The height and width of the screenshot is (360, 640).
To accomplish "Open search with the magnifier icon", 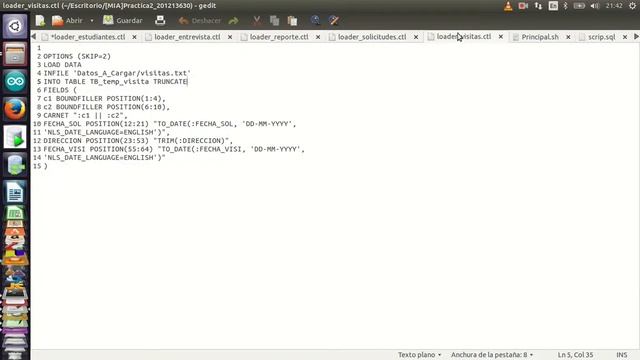I will point(315,20).
